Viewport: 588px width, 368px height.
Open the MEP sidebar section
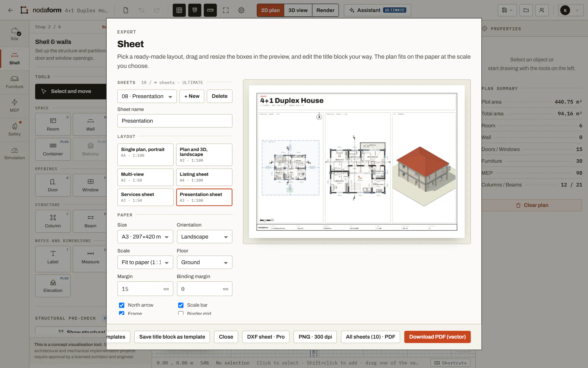click(x=14, y=106)
